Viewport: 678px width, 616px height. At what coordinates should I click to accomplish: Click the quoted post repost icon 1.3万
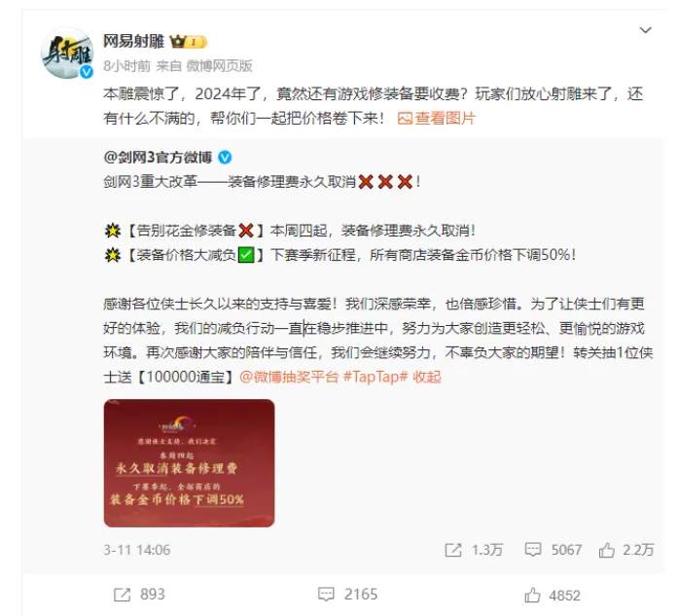pyautogui.click(x=474, y=550)
